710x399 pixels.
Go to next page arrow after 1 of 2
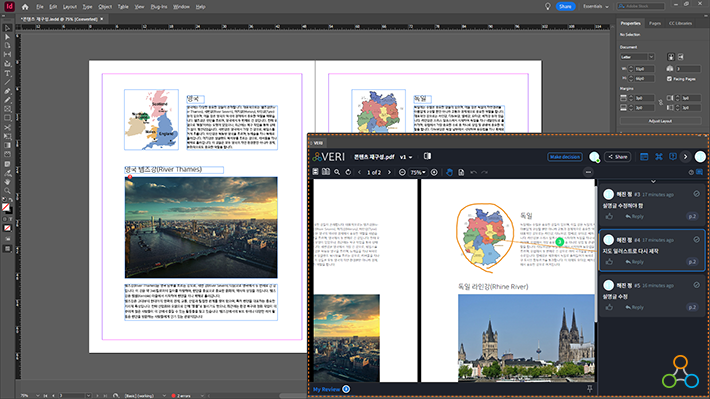click(389, 172)
